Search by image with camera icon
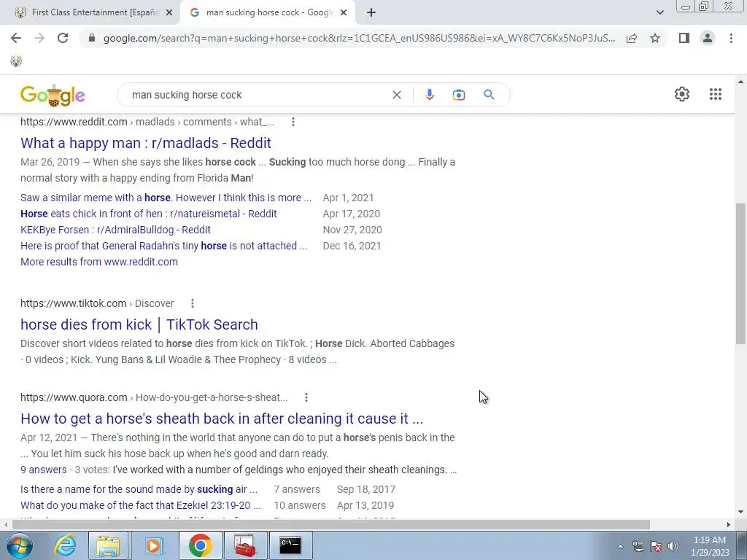Viewport: 747px width, 560px height. (458, 95)
